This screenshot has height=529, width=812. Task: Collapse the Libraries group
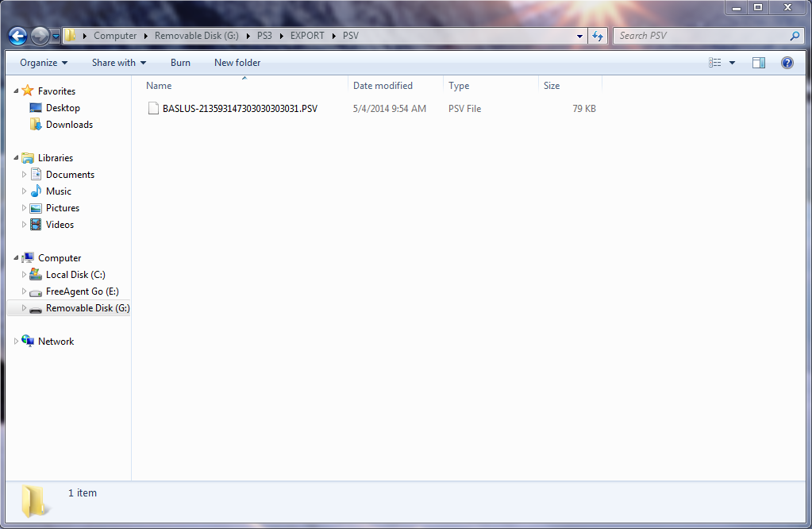[x=16, y=157]
